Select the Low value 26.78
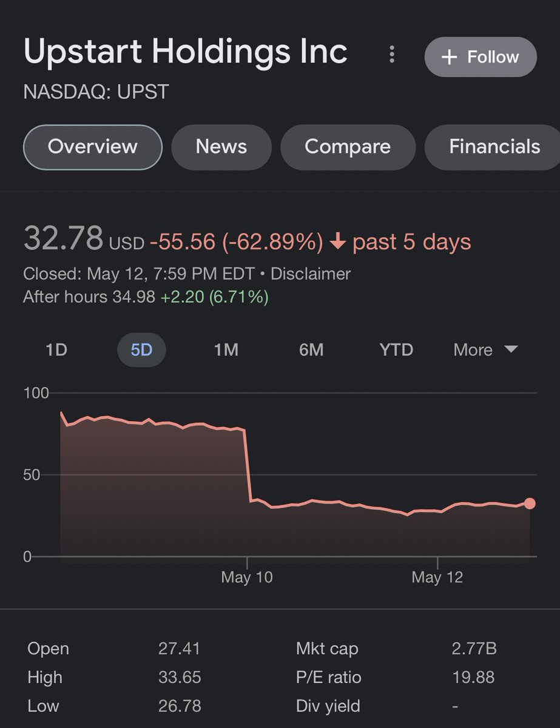The image size is (560, 728). [180, 706]
